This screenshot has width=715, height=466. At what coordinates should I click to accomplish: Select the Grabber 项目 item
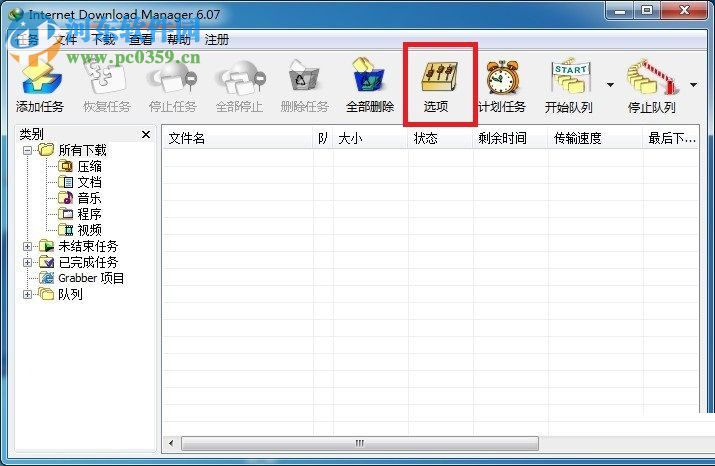[82, 278]
